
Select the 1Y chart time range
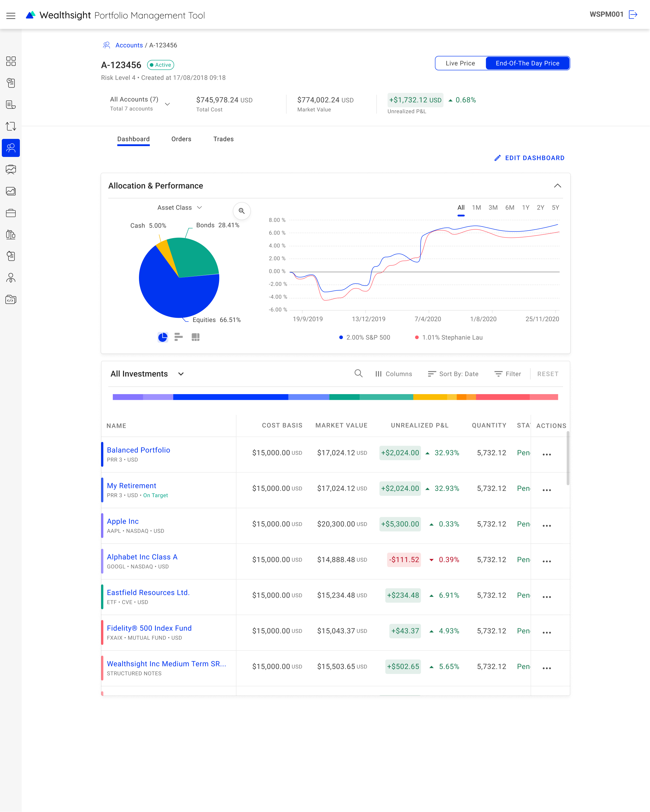(525, 207)
